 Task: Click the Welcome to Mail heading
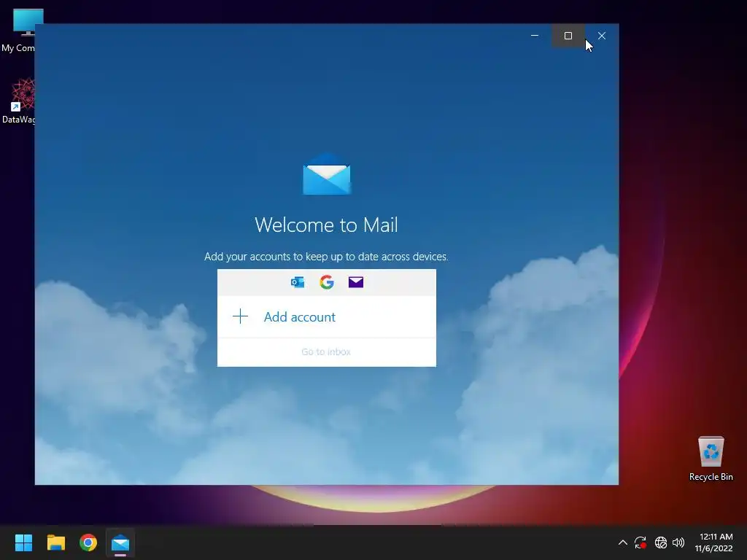[326, 225]
